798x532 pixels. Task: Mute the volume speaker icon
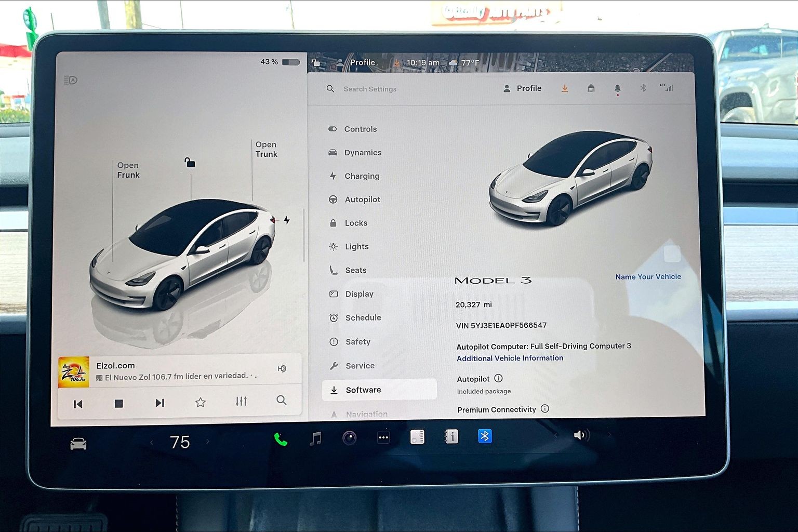580,435
